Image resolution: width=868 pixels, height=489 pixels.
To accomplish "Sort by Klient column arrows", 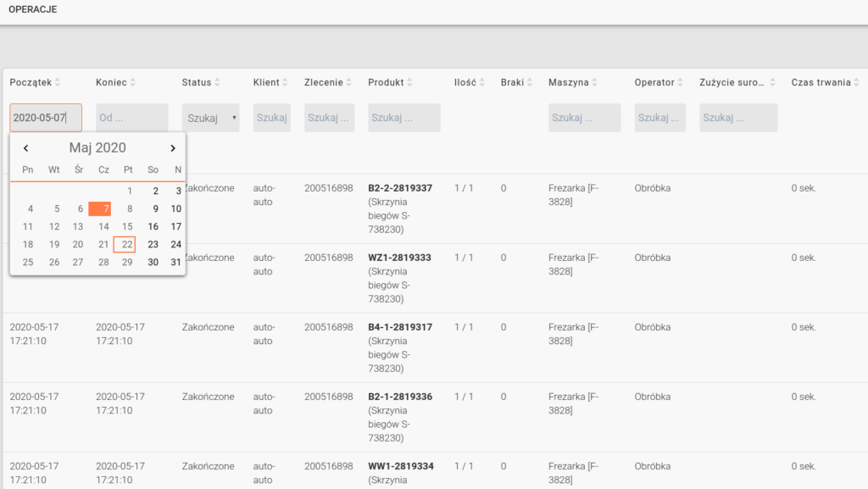I will click(x=286, y=82).
